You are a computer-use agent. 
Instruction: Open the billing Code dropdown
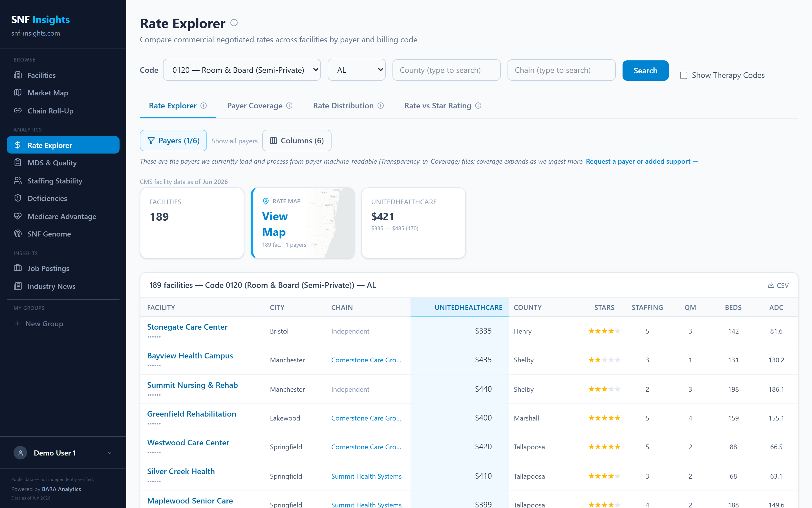(x=242, y=70)
